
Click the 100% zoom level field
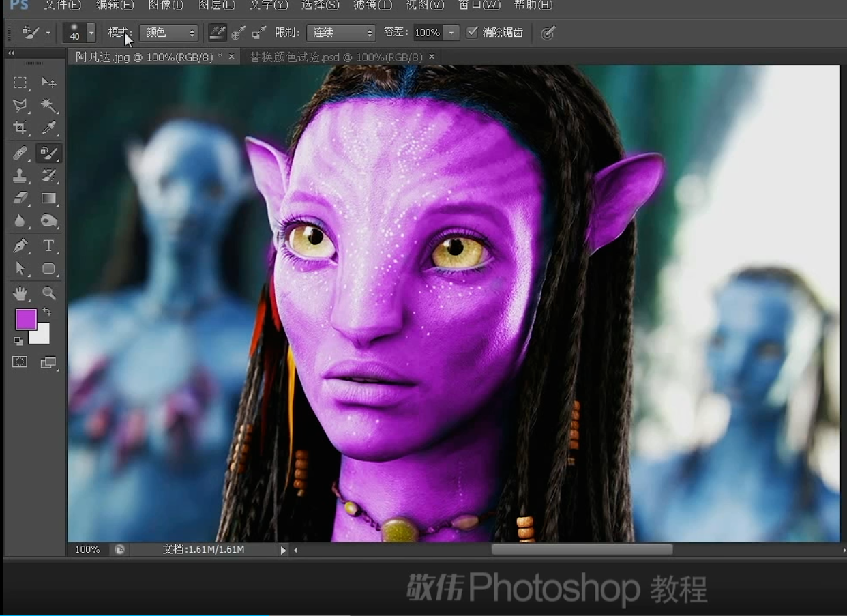[x=89, y=550]
